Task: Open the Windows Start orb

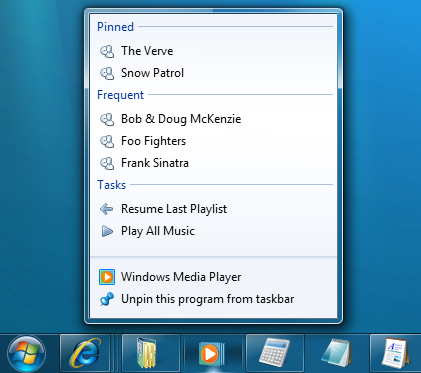Action: pyautogui.click(x=26, y=354)
